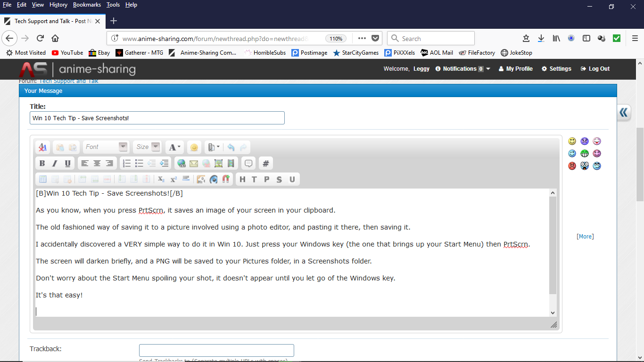The width and height of the screenshot is (644, 362).
Task: Open the Edit menu
Action: tap(21, 5)
